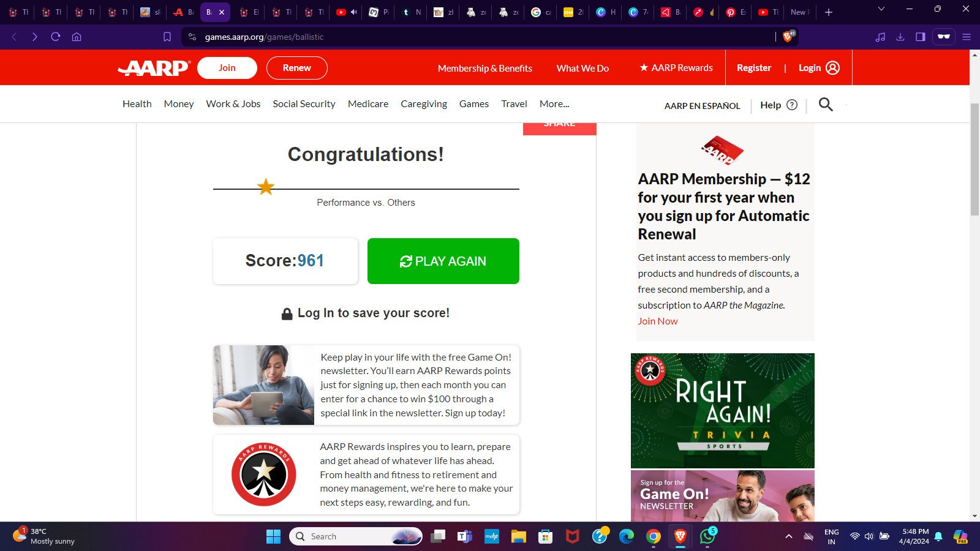Viewport: 980px width, 551px height.
Task: Toggle the browser sidebar panel
Action: pyautogui.click(x=920, y=37)
